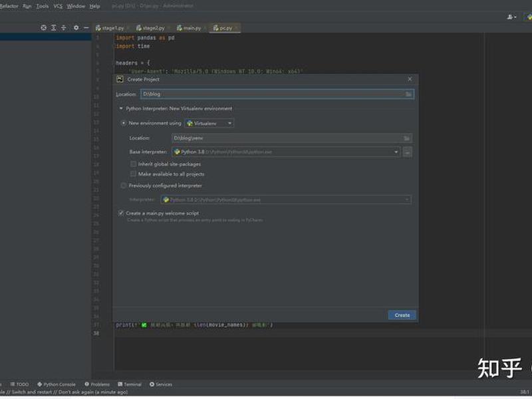Enable Make available to all projects checkbox
The height and width of the screenshot is (399, 532).
click(x=134, y=174)
